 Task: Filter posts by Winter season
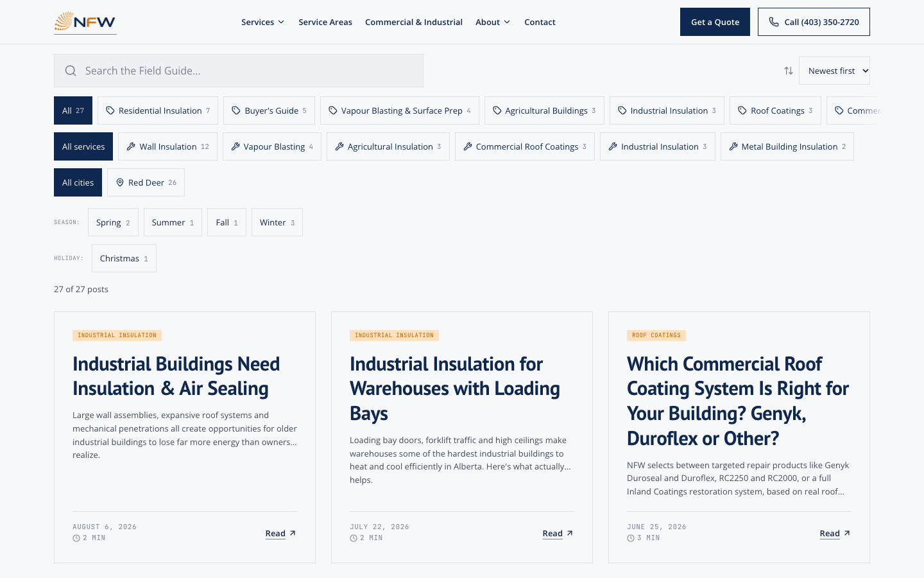click(277, 222)
